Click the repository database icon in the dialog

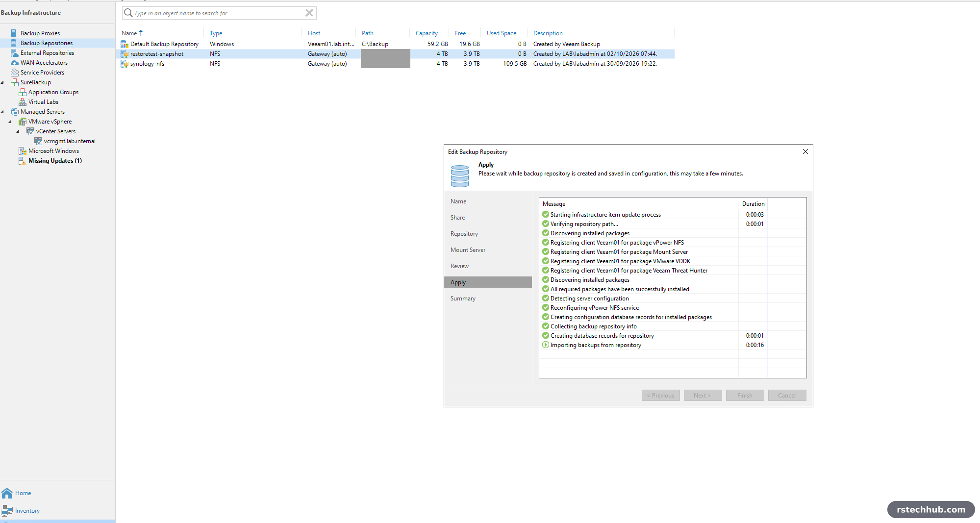pos(460,176)
